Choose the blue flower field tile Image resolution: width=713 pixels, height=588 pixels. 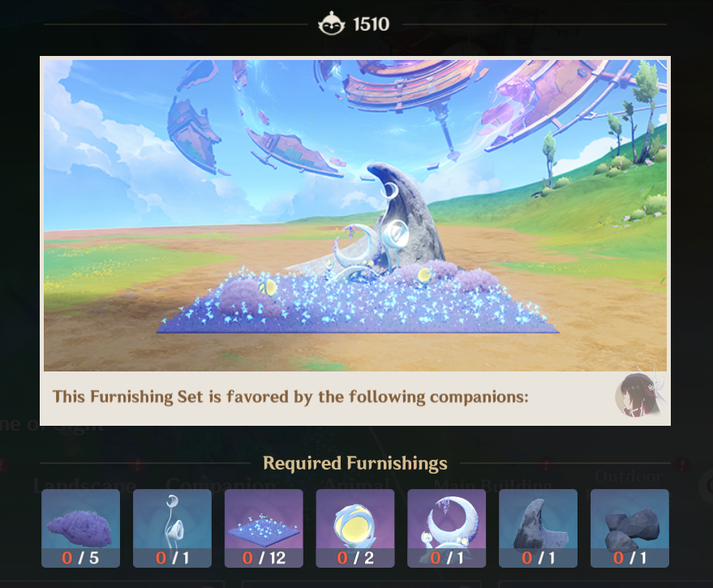[264, 528]
